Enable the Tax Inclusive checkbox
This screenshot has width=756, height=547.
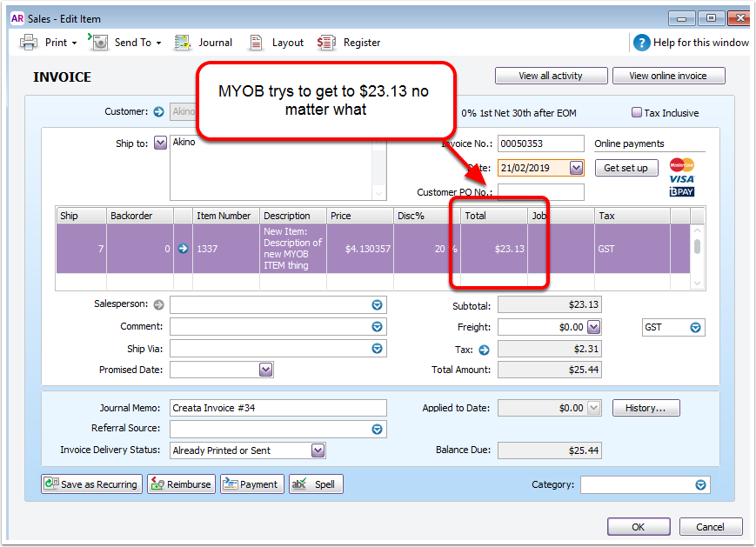tap(637, 112)
